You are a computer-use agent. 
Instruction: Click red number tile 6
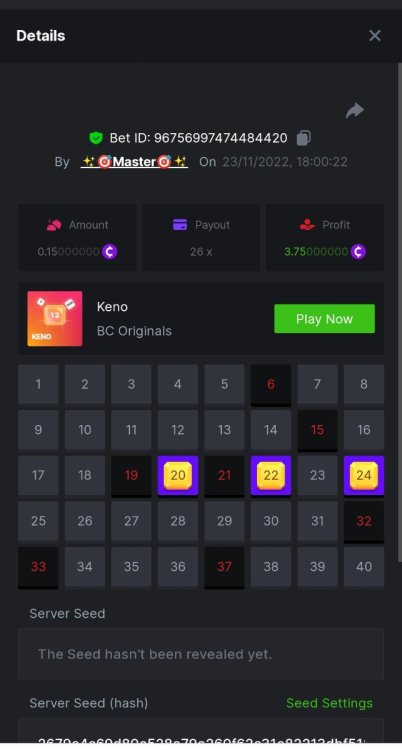(x=271, y=385)
